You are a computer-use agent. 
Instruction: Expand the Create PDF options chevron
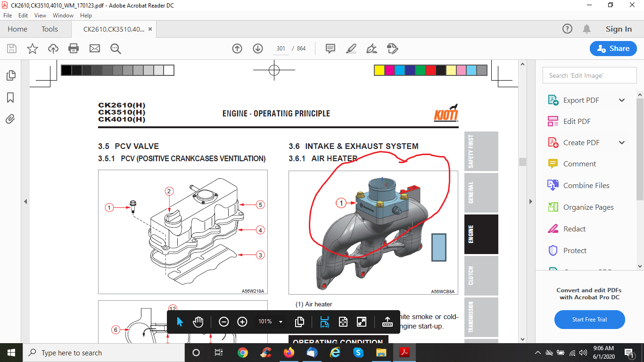point(622,143)
